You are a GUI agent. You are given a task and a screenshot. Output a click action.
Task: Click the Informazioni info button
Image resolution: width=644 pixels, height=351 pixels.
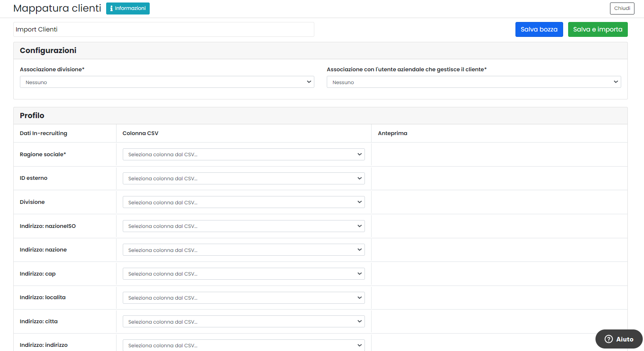(x=128, y=8)
